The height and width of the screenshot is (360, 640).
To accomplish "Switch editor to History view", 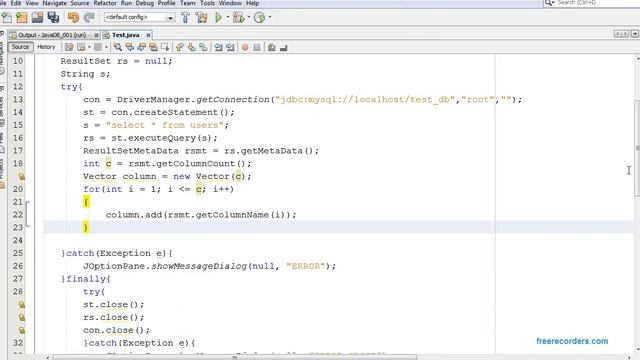I will click(46, 47).
